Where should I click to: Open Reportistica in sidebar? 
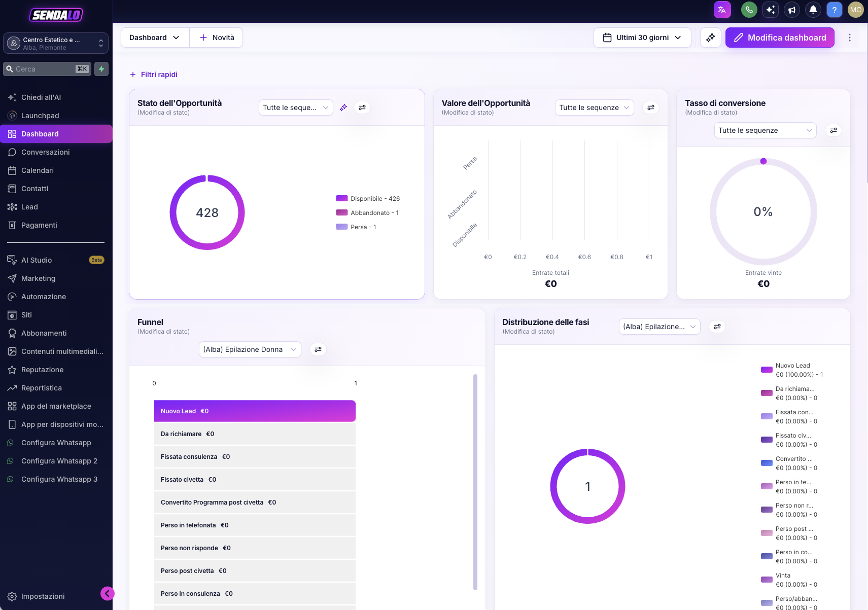click(x=56, y=388)
